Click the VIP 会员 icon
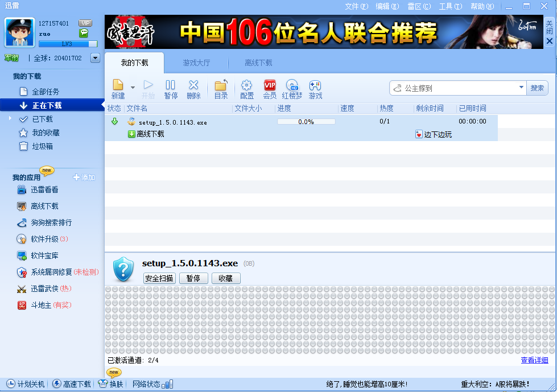Screen dimensions: 557x392 coord(270,89)
